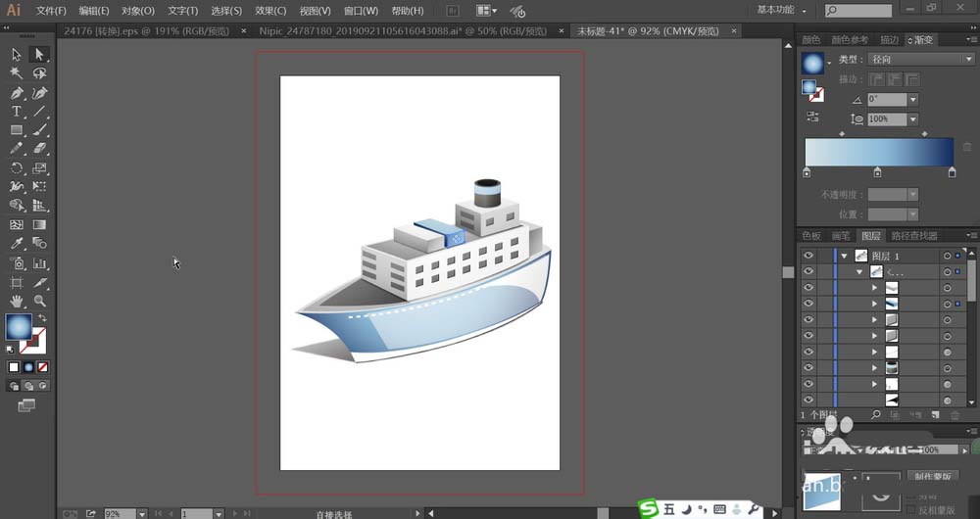Open the gradient angle 0° dropdown arrow
This screenshot has width=980, height=519.
(913, 99)
